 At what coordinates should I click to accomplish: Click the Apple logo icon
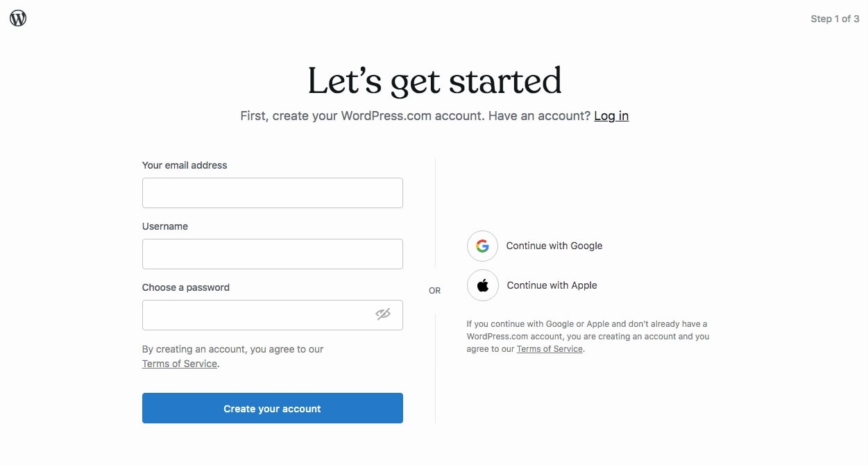point(482,285)
